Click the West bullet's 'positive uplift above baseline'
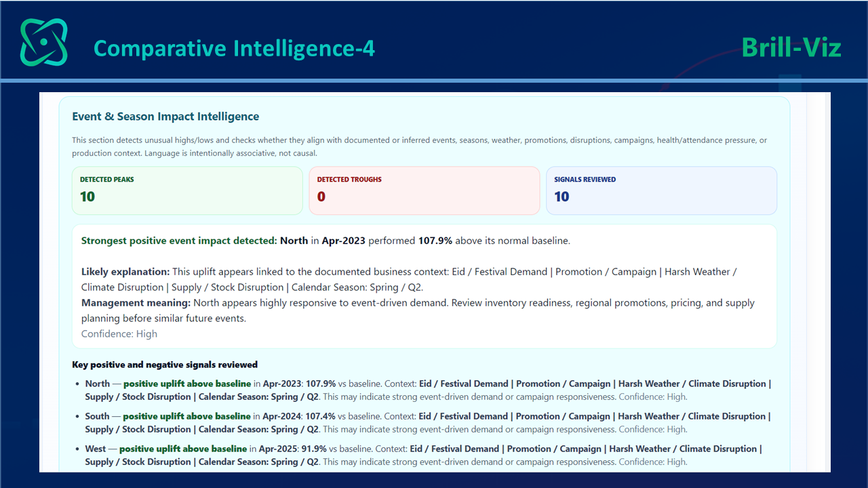This screenshot has height=488, width=868. [x=183, y=449]
